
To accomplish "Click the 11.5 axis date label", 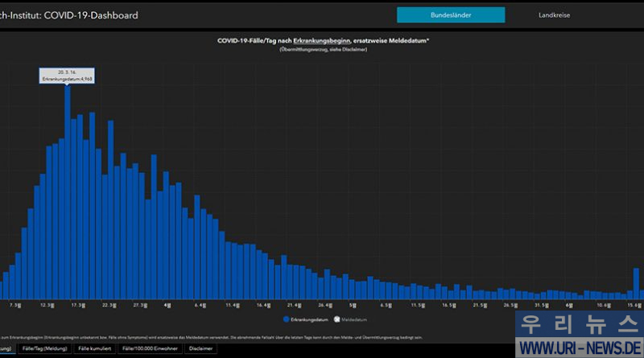I will [418, 306].
